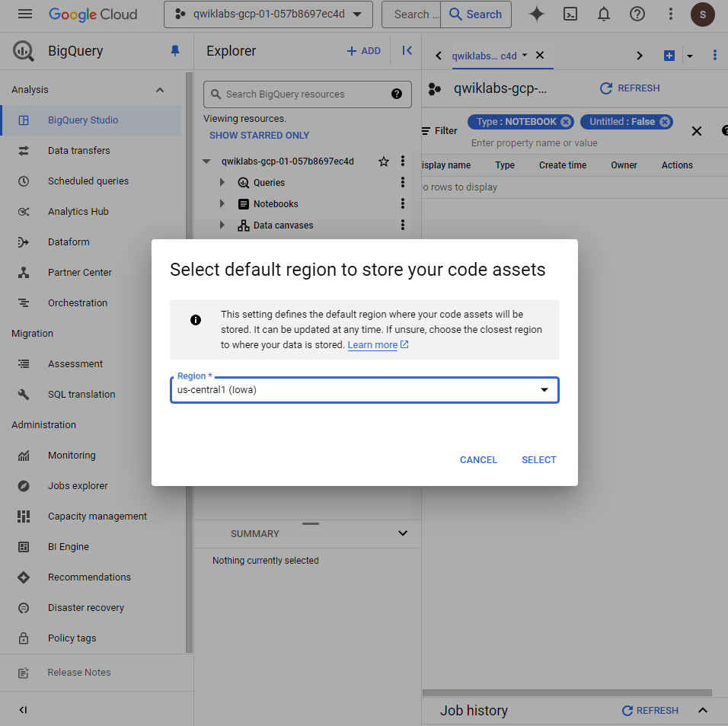
Task: Star the qwiklabs-gcp-01-057b8697ec4d project
Action: tap(384, 162)
